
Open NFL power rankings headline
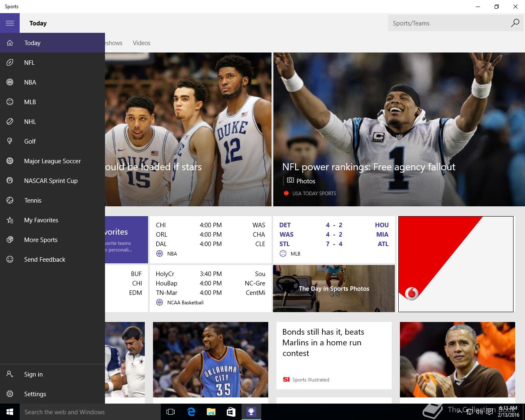[368, 167]
